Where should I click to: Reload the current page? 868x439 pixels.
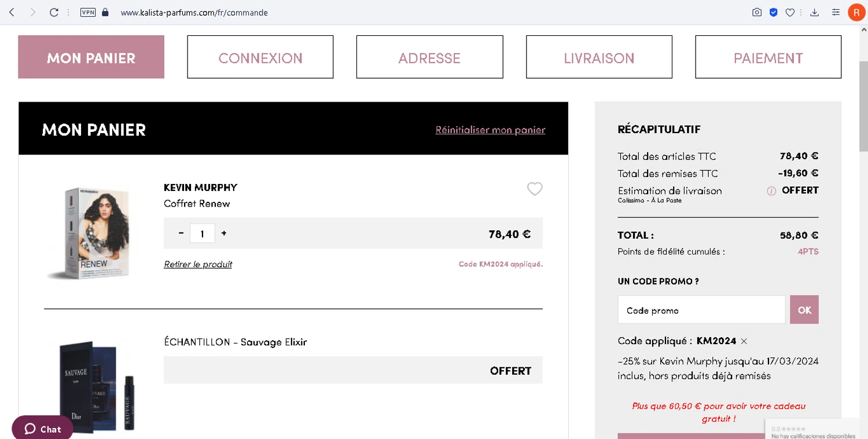coord(54,12)
